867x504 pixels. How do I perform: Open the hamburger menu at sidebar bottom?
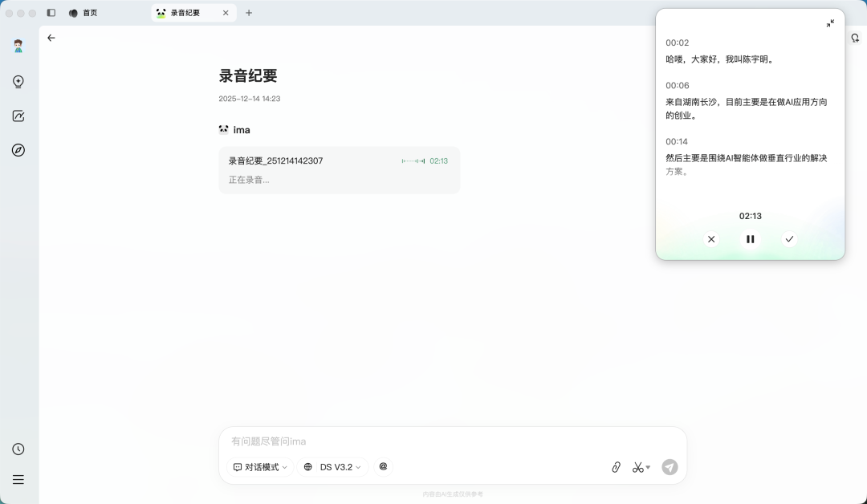click(18, 479)
